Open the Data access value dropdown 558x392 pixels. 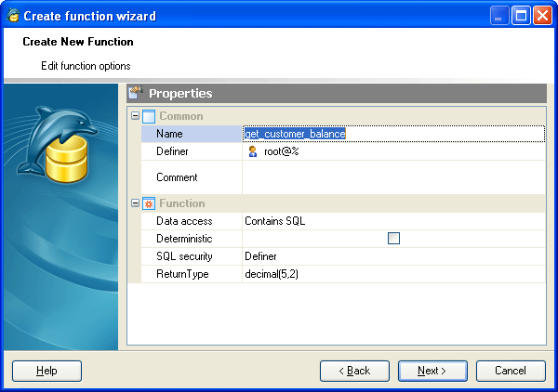coord(392,221)
